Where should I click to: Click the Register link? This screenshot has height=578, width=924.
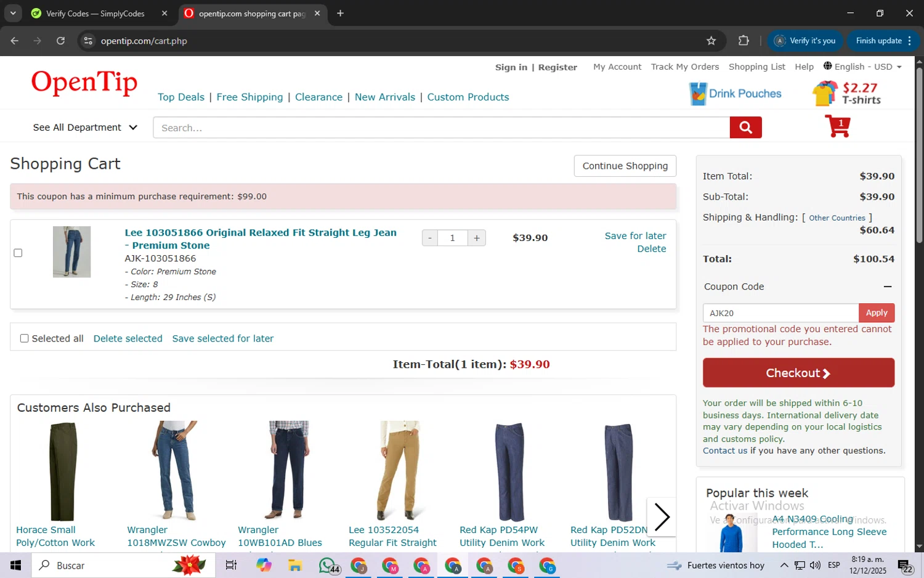point(557,67)
